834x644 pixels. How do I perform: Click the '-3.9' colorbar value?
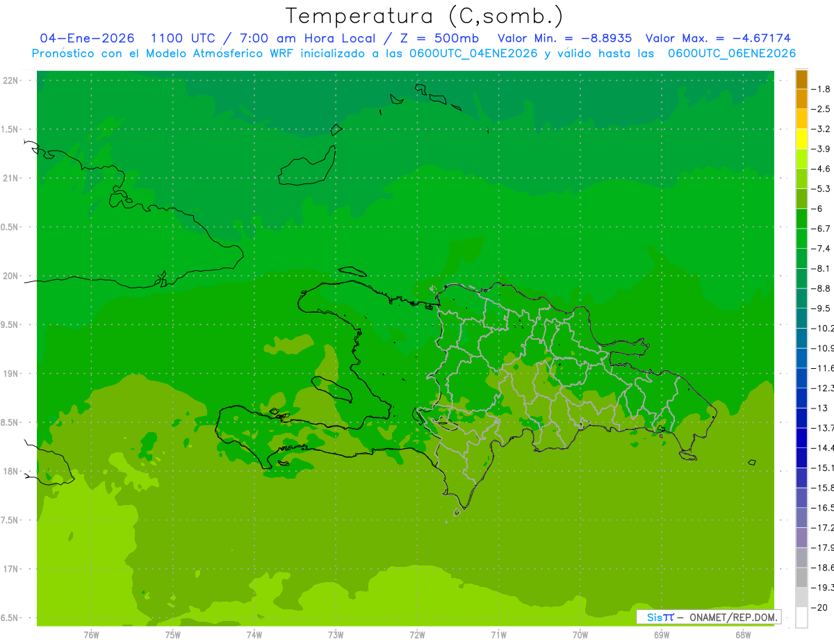(x=821, y=149)
